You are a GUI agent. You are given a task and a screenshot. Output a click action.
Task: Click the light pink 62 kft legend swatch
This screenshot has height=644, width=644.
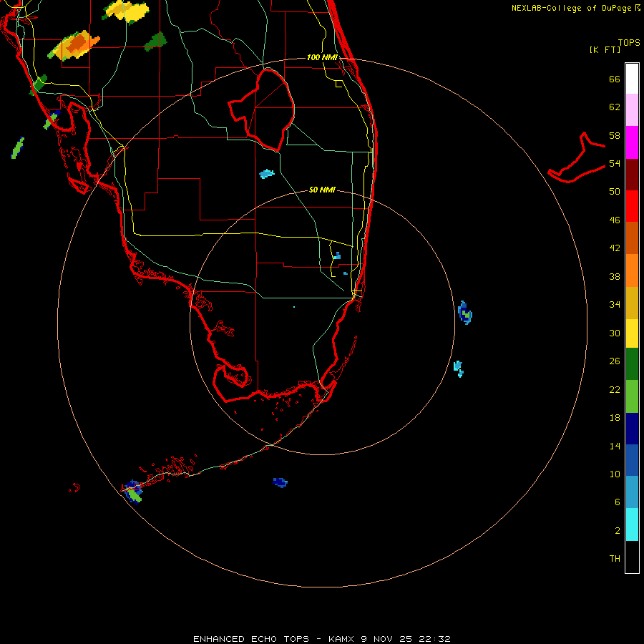click(632, 109)
